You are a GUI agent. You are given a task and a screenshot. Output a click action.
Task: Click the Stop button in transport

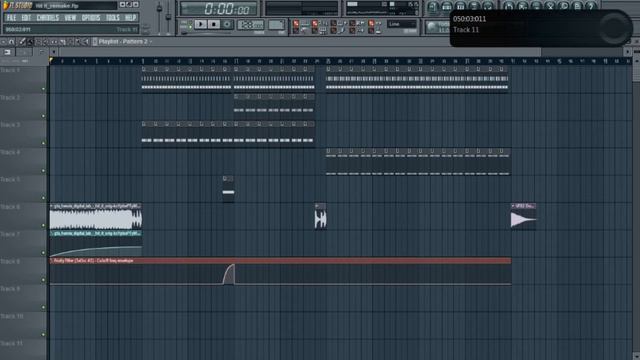pyautogui.click(x=213, y=24)
